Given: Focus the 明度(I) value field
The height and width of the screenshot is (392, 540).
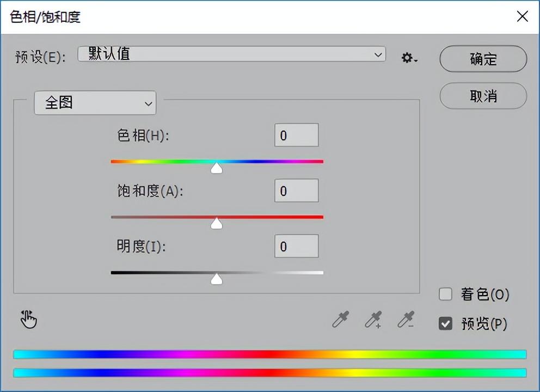Looking at the screenshot, I should pos(297,246).
